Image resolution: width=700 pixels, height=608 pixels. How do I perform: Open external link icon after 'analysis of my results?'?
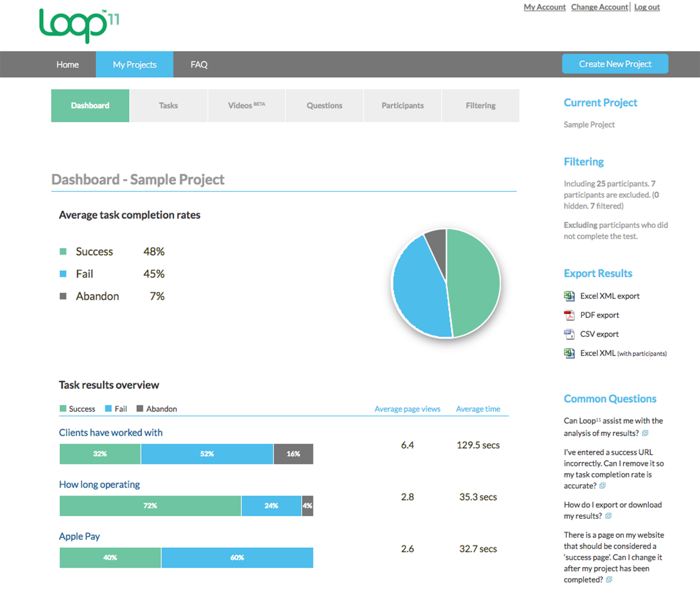(645, 433)
